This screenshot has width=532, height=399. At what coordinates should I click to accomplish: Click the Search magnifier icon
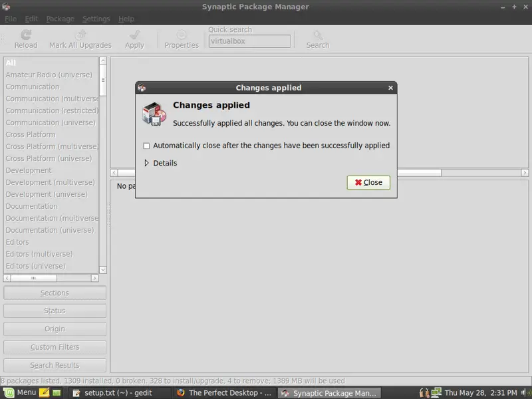click(x=318, y=35)
